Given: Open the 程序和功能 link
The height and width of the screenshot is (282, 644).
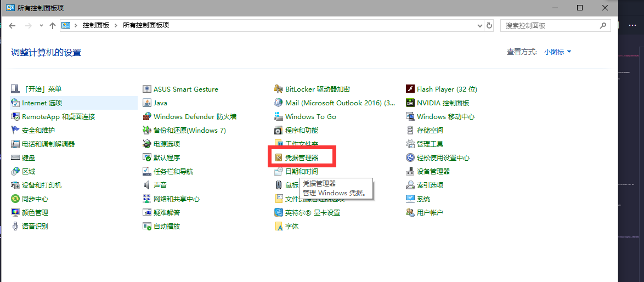Looking at the screenshot, I should point(301,131).
